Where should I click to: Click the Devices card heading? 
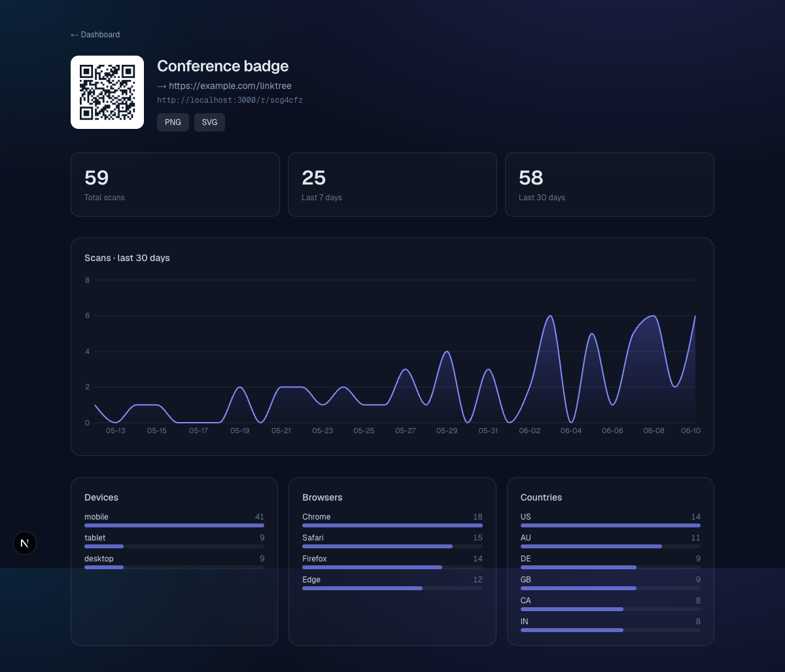coord(101,497)
